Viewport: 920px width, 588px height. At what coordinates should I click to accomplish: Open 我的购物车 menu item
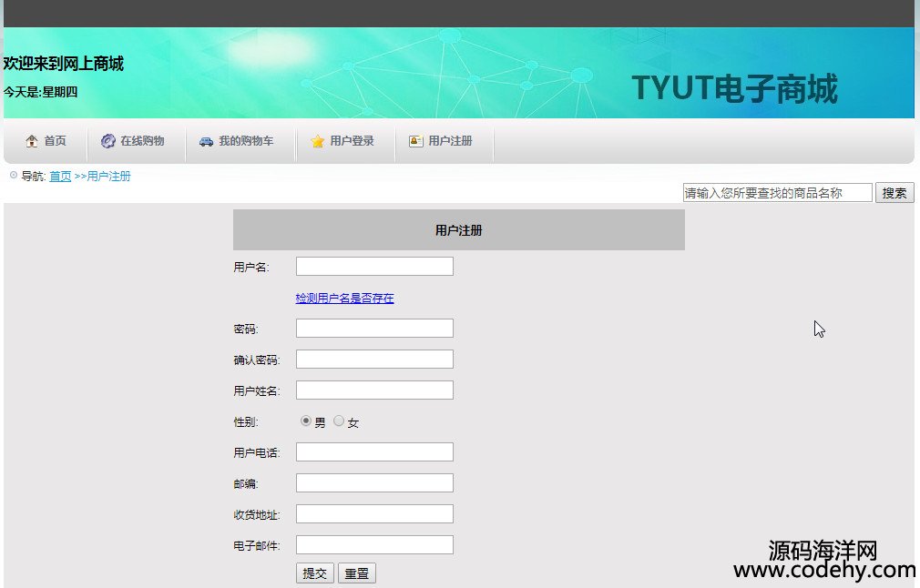[x=246, y=141]
